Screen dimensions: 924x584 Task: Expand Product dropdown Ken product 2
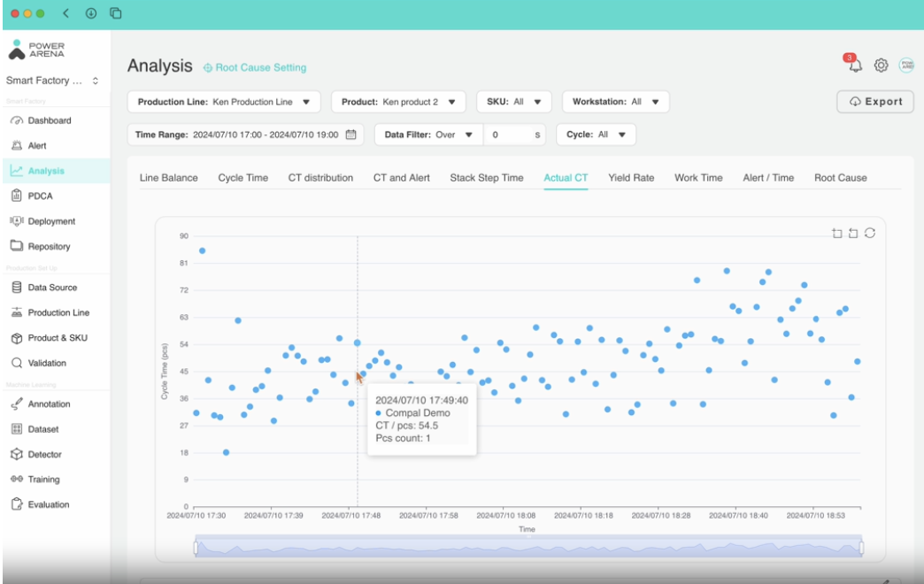398,102
